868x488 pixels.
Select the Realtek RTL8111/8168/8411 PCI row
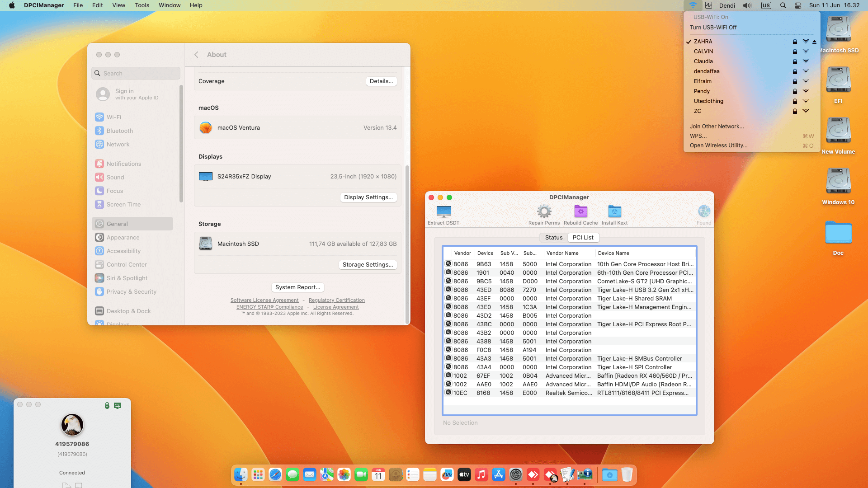tap(570, 393)
